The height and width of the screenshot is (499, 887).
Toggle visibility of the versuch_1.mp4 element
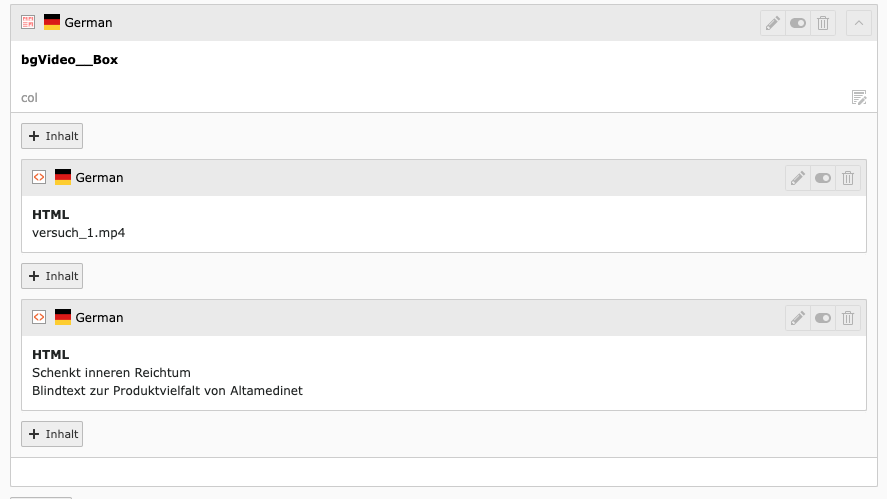(x=823, y=178)
